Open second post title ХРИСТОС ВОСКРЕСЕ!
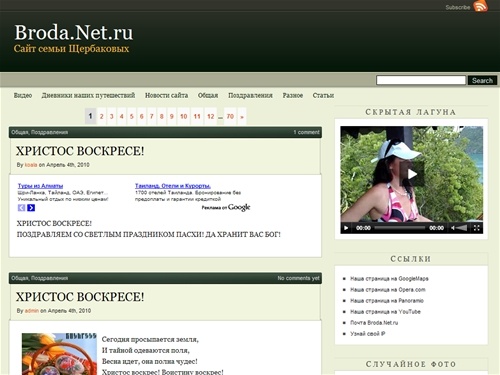 80,297
